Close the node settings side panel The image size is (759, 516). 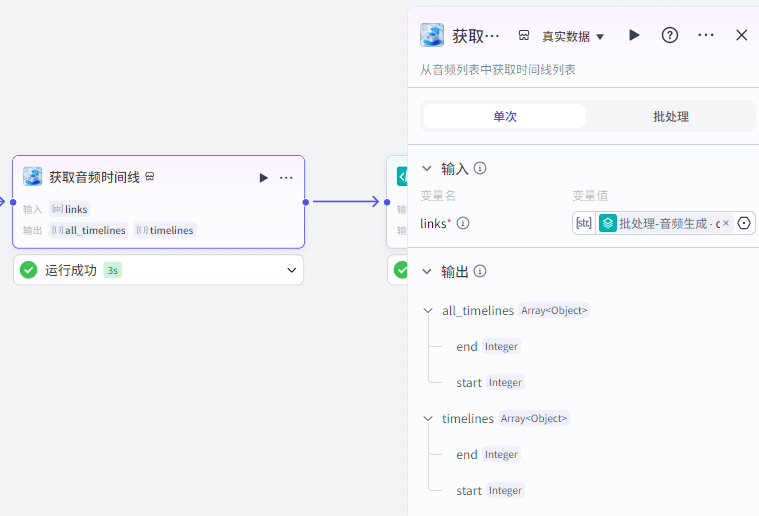click(742, 35)
